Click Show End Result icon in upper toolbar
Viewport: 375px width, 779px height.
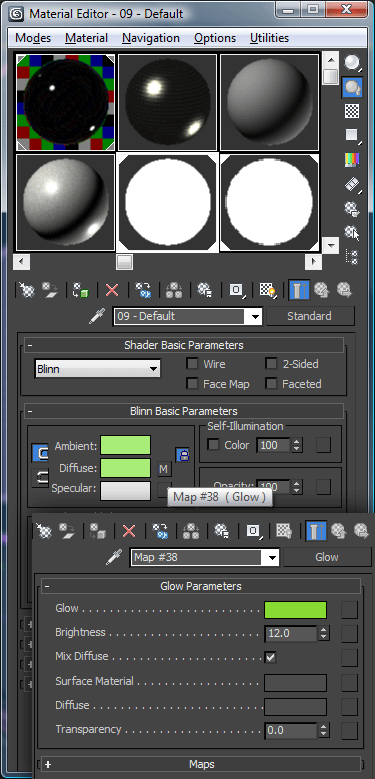click(x=299, y=290)
